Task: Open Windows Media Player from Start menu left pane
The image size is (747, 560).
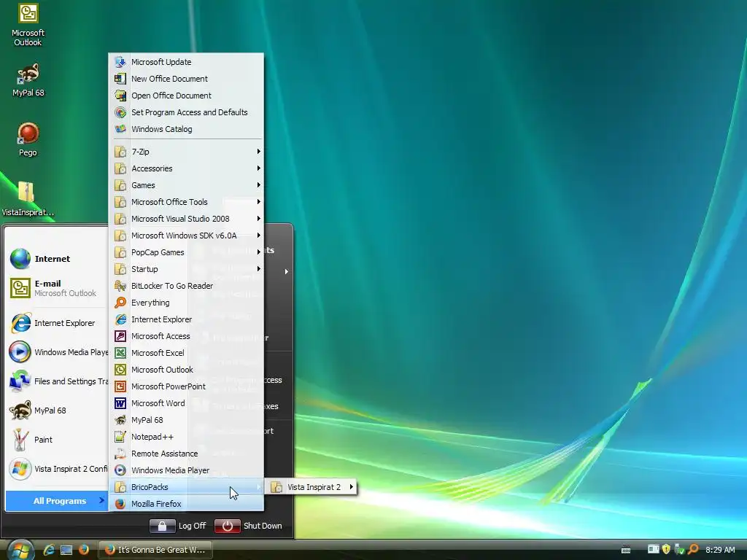Action: pyautogui.click(x=57, y=352)
